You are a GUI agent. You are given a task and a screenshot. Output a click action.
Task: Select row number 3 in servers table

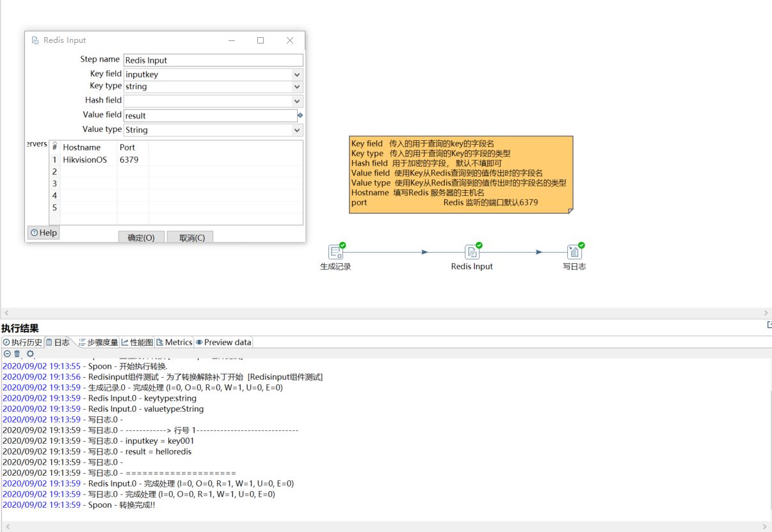click(x=55, y=184)
